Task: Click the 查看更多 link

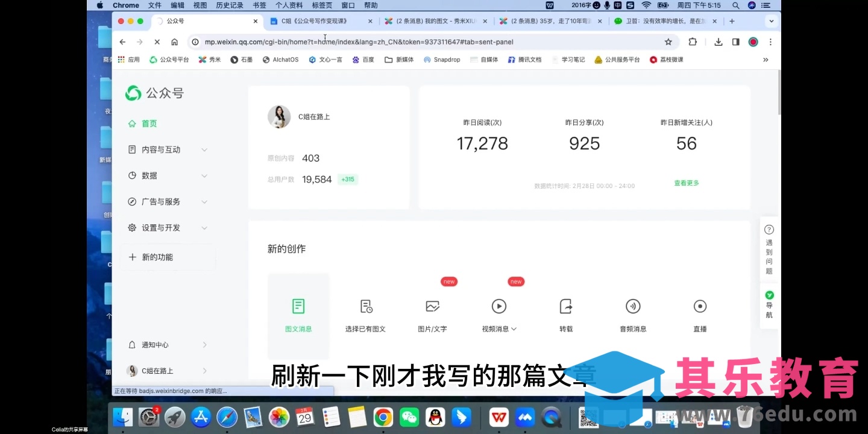Action: [686, 183]
